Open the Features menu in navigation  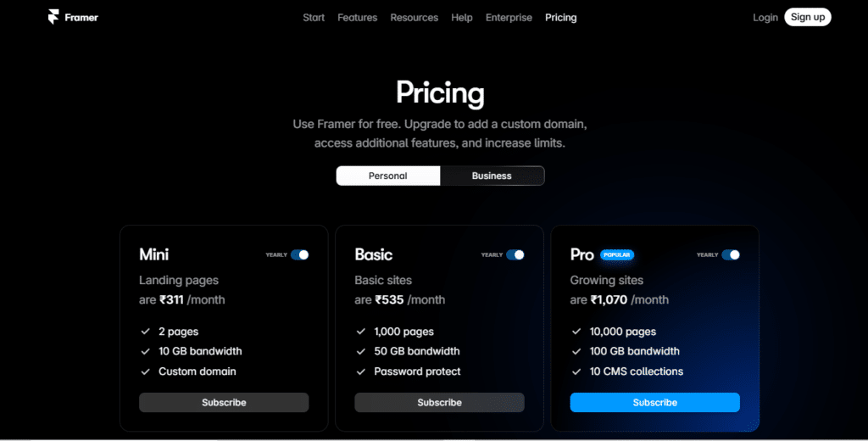pyautogui.click(x=357, y=18)
